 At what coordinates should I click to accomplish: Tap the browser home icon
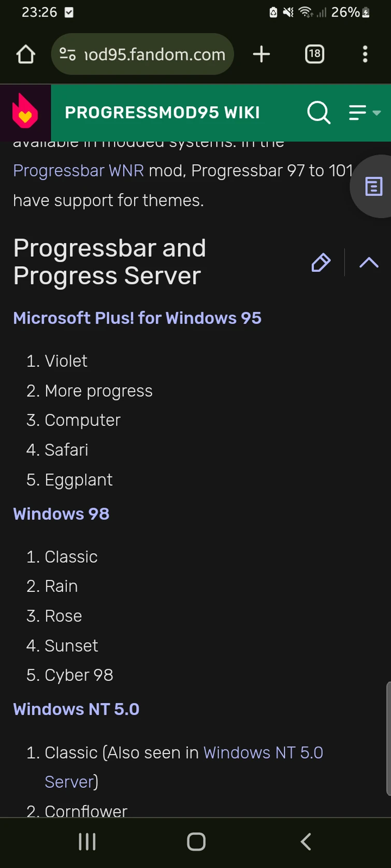tap(25, 54)
